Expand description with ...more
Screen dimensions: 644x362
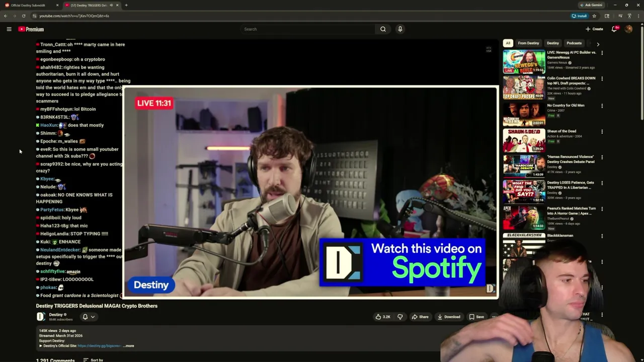tap(129, 346)
